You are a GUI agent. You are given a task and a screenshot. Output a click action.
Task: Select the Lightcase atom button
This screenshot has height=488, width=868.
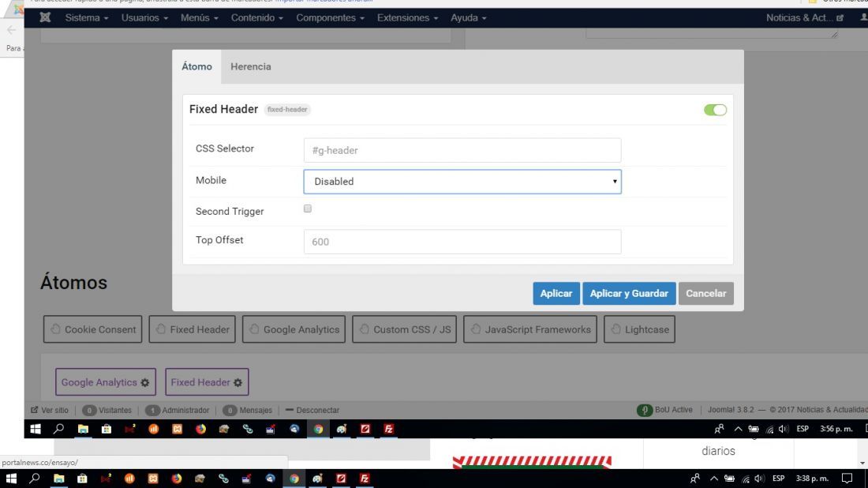click(x=639, y=329)
